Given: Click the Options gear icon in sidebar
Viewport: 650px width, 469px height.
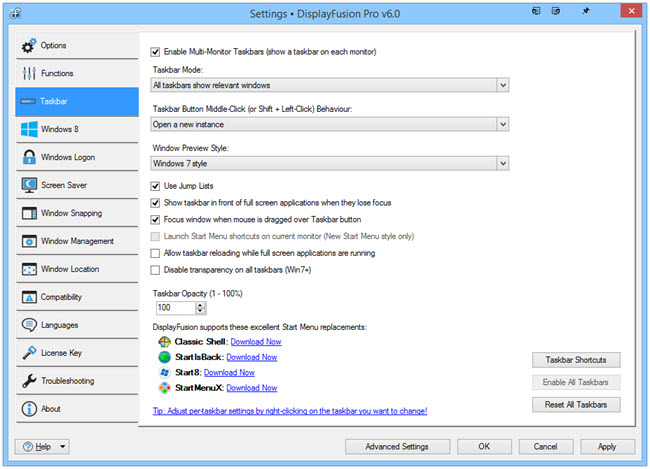Looking at the screenshot, I should click(29, 46).
